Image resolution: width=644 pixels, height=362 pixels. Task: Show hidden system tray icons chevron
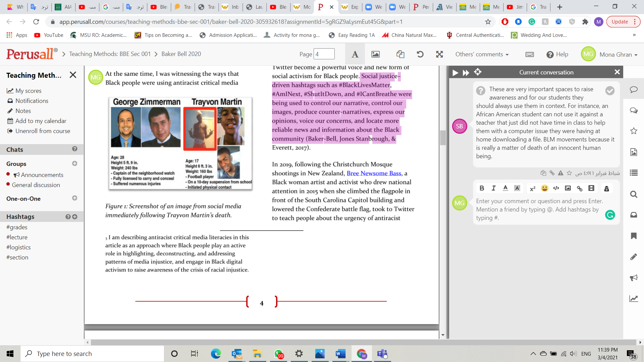click(x=533, y=354)
